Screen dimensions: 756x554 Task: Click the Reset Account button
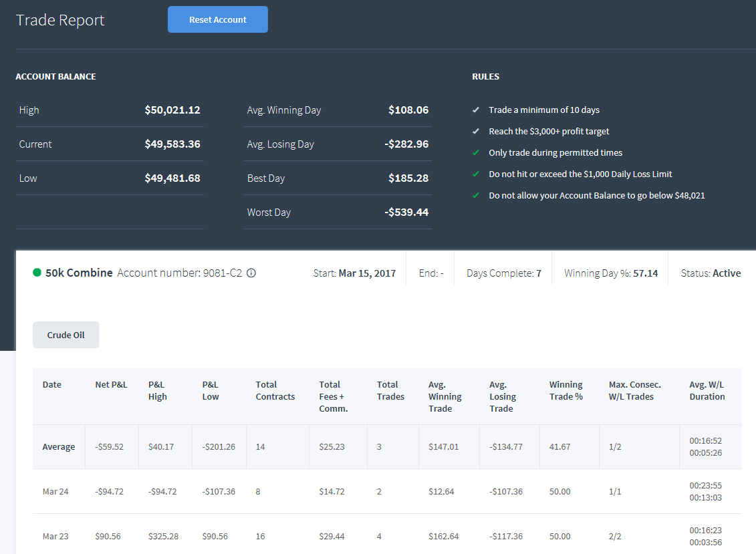click(x=217, y=19)
